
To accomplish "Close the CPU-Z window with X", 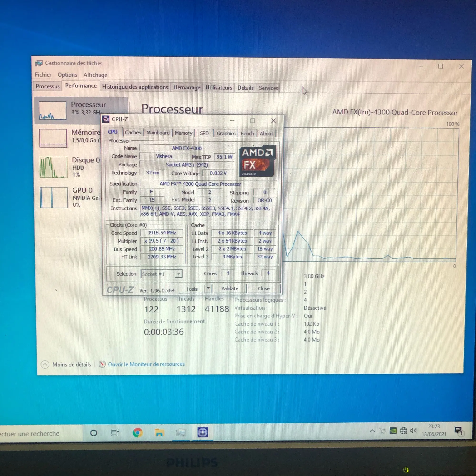I will click(x=273, y=121).
